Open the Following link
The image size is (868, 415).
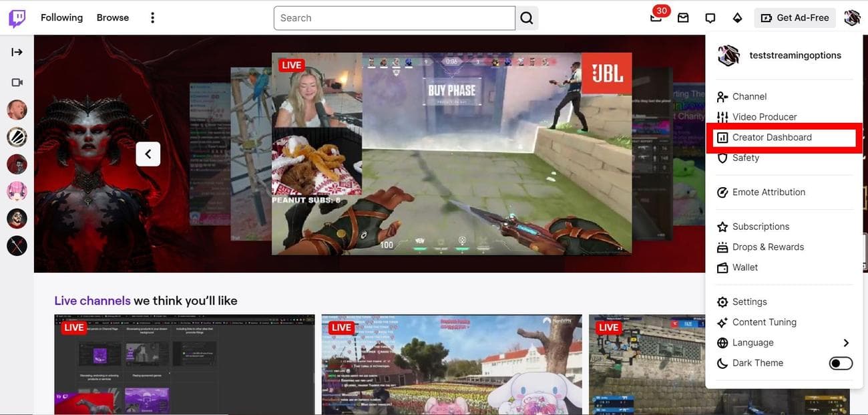61,18
